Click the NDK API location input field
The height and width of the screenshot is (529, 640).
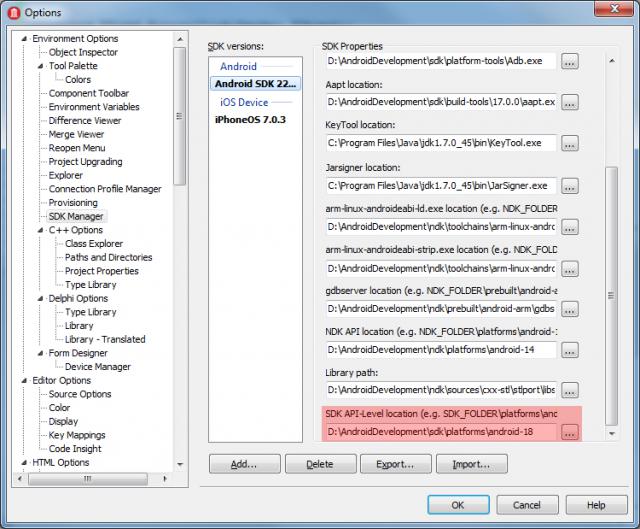441,350
